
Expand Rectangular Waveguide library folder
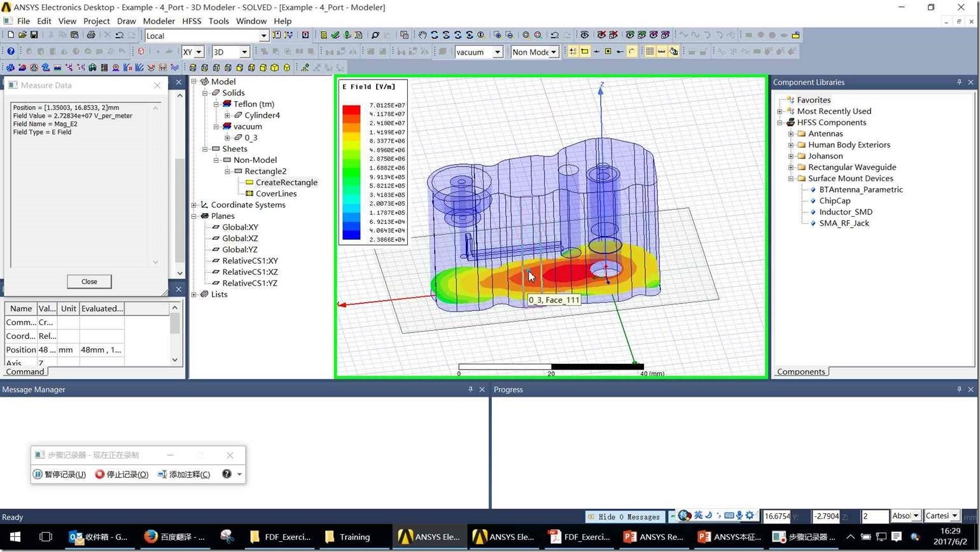point(791,167)
